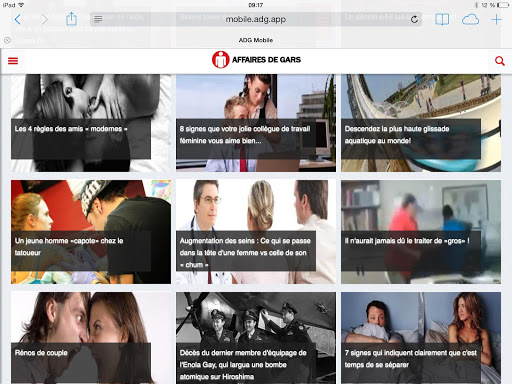Tap the forward navigation arrow
Screen dimensions: 512x384
pos(45,19)
